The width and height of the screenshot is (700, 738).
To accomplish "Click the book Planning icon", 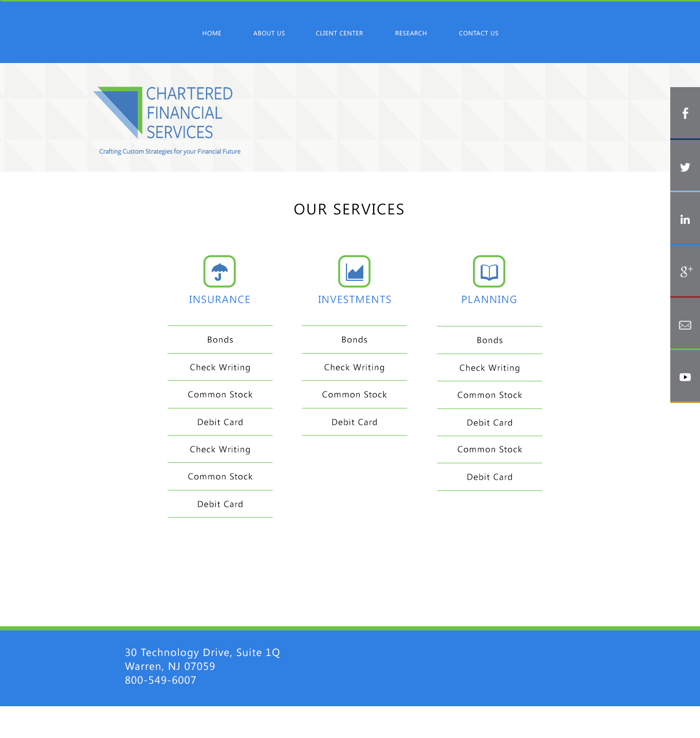I will (489, 272).
